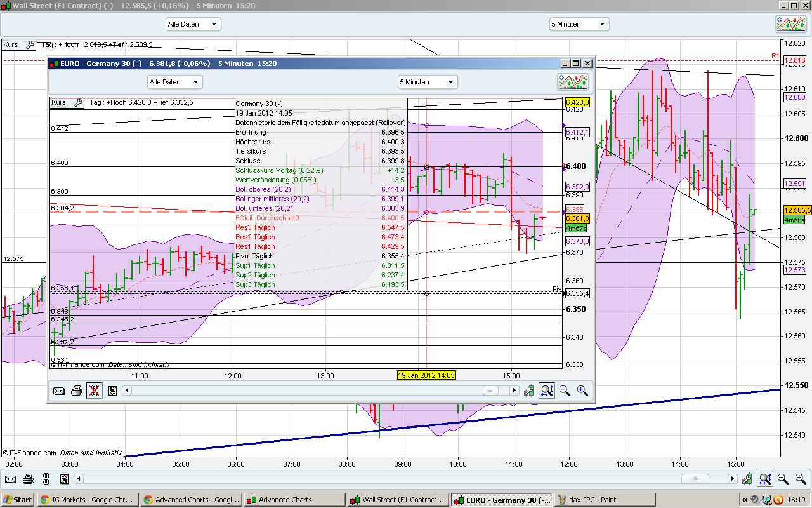
Task: Toggle the fit-to-screen magnifier mode
Action: [x=547, y=391]
